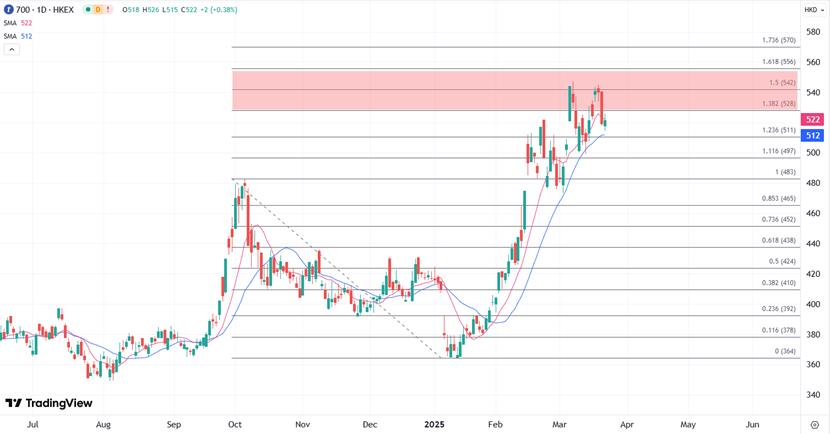Click the TradingView logo
This screenshot has width=830, height=434.
[48, 403]
